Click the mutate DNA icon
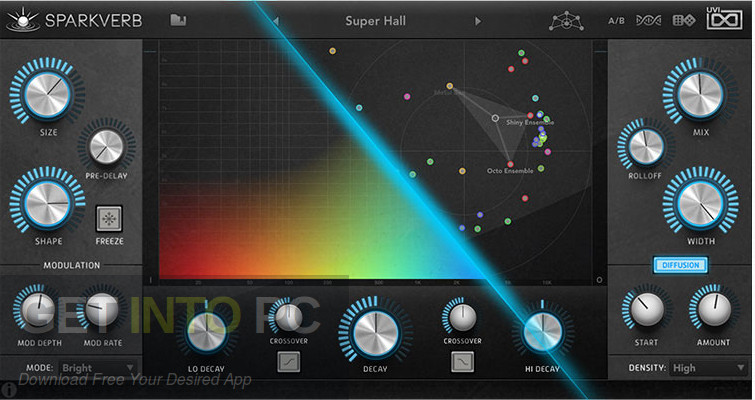This screenshot has height=400, width=755. coord(649,21)
